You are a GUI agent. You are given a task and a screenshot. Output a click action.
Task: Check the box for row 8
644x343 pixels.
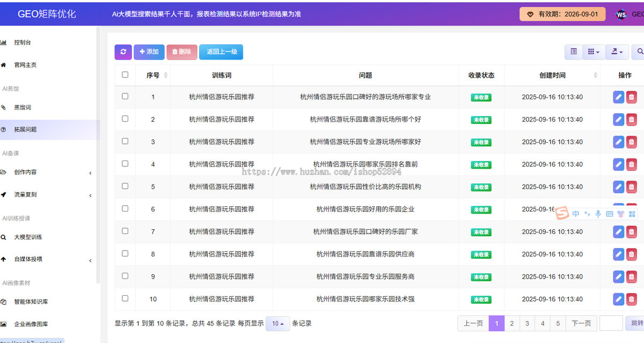[125, 253]
